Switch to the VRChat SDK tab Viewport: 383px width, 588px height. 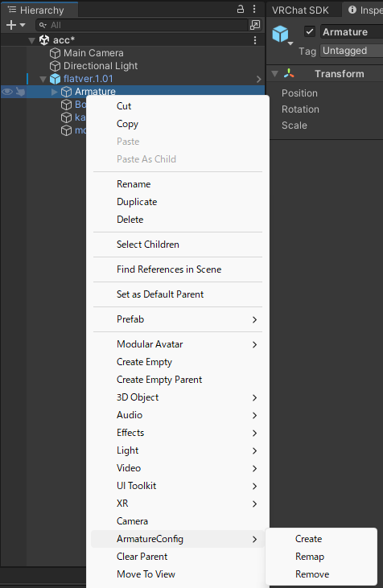(x=300, y=10)
